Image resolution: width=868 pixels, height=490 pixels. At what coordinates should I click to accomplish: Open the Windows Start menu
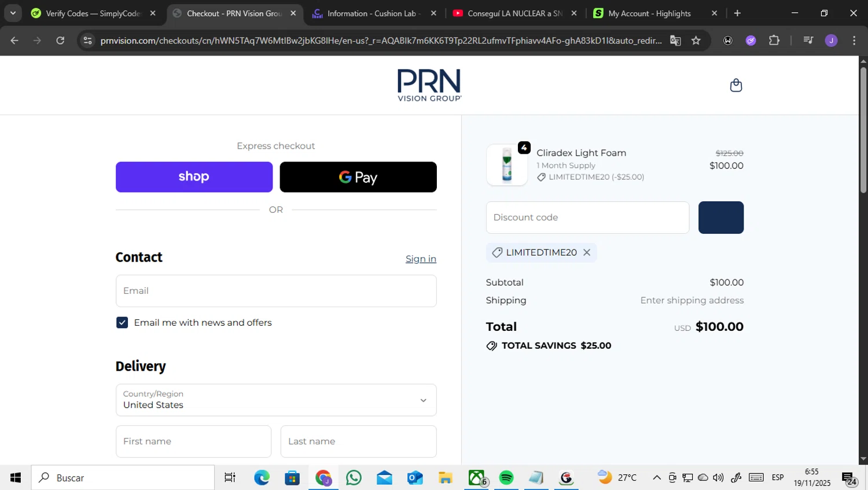16,478
